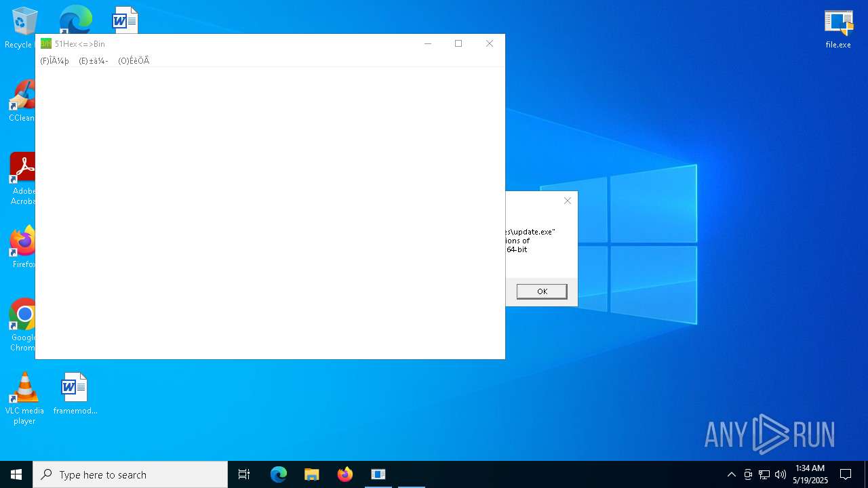
Task: Switch to the running app's blue window taskbar icon
Action: click(x=378, y=474)
